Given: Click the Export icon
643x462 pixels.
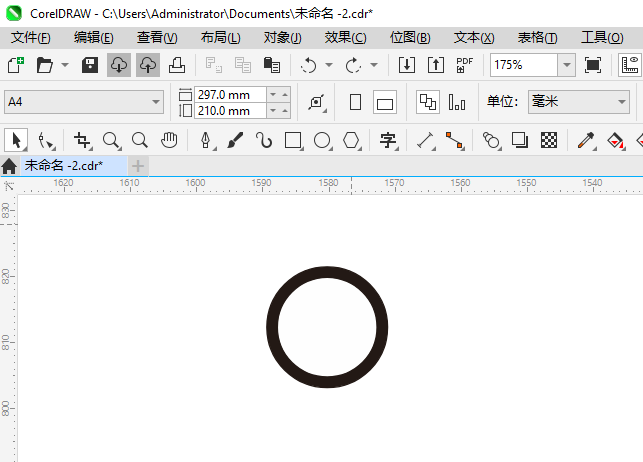Looking at the screenshot, I should click(x=436, y=65).
